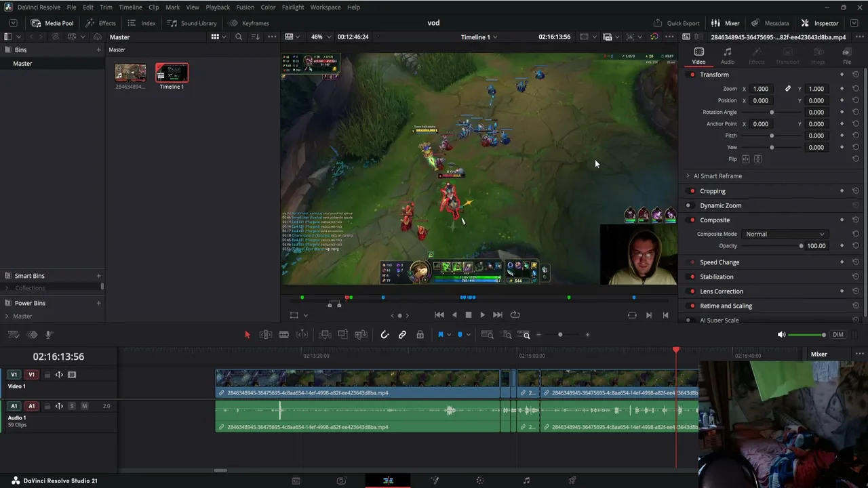
Task: Open the viewer zoom percentage dropdown
Action: click(x=321, y=37)
